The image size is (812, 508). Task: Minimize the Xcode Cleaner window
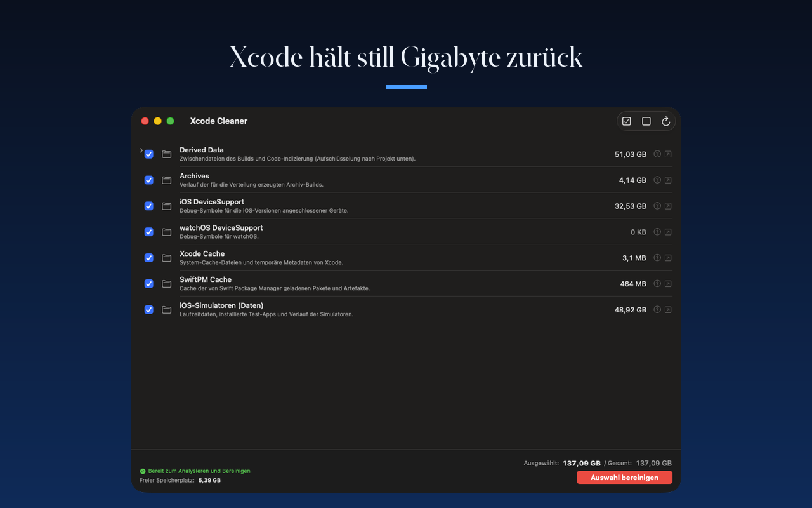157,121
